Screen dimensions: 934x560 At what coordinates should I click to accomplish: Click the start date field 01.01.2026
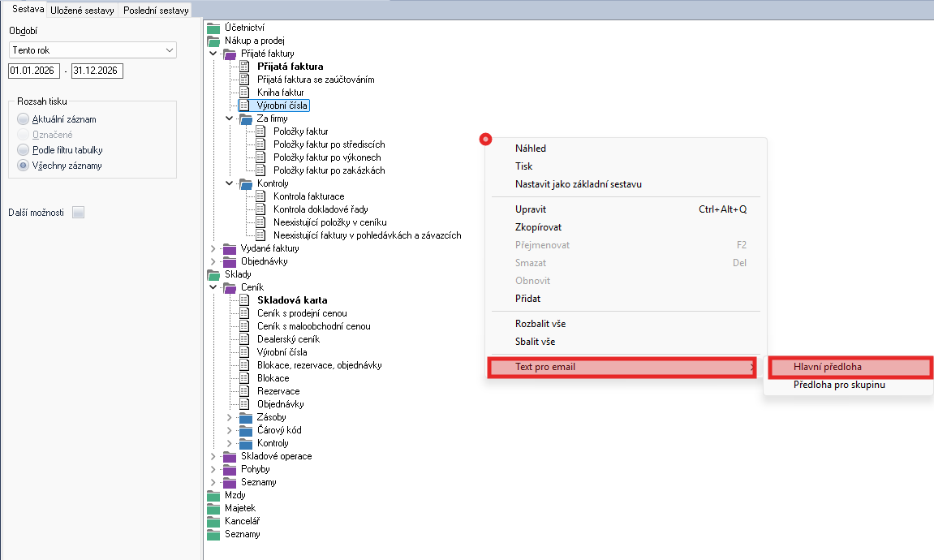point(34,71)
